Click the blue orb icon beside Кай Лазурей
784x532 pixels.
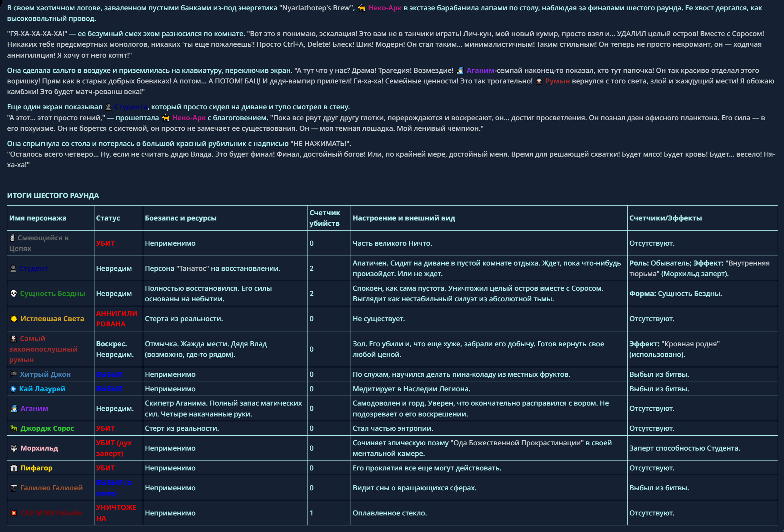13,389
